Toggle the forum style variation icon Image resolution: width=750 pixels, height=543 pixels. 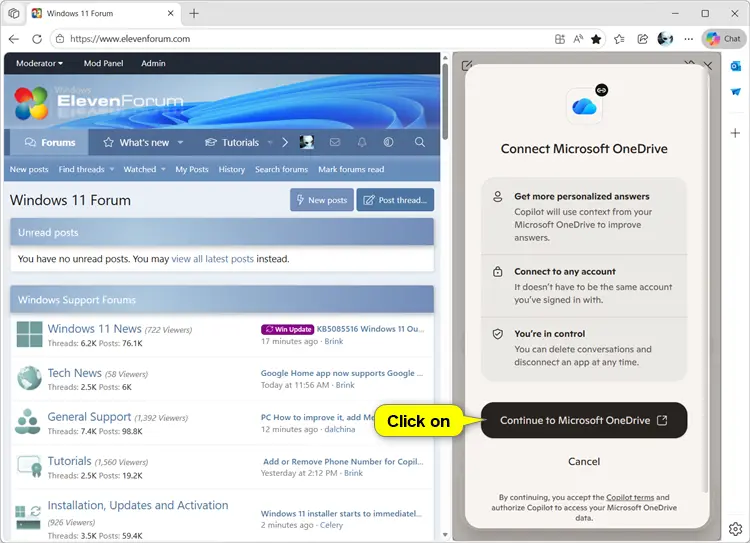[388, 142]
